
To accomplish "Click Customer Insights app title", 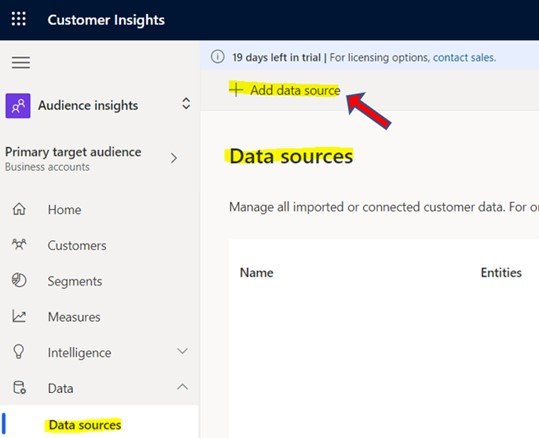I will 106,20.
